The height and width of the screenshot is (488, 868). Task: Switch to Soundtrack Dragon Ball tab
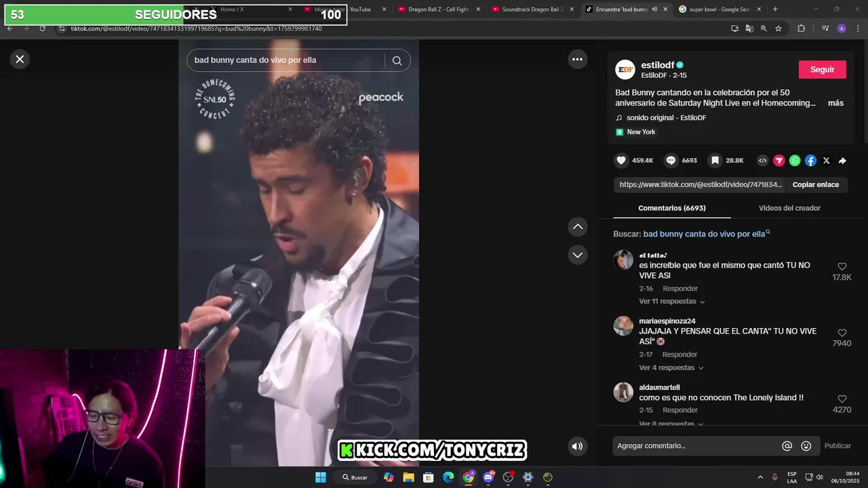click(x=532, y=9)
